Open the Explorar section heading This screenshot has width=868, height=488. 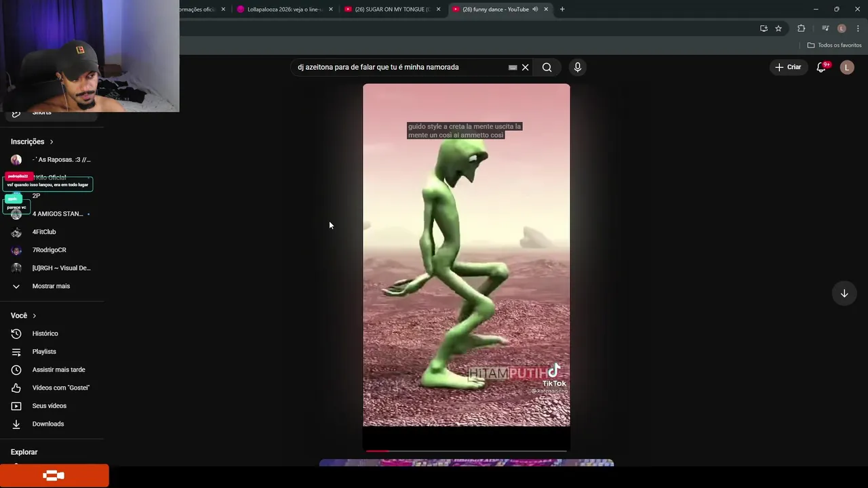point(24,452)
